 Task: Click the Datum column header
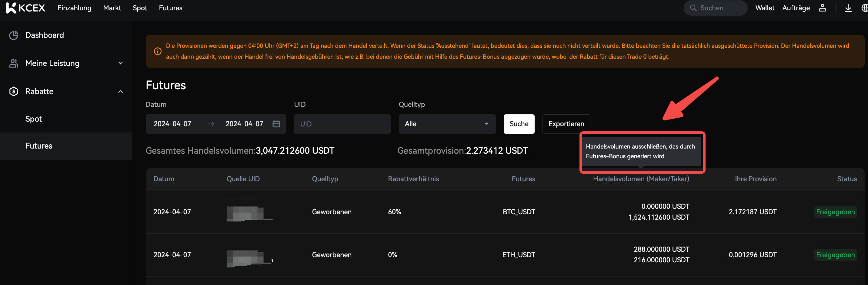[x=164, y=179]
